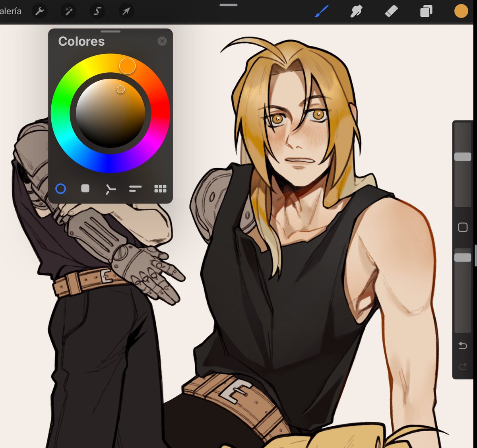The width and height of the screenshot is (477, 448).
Task: Activate the Selection tool
Action: 97,11
